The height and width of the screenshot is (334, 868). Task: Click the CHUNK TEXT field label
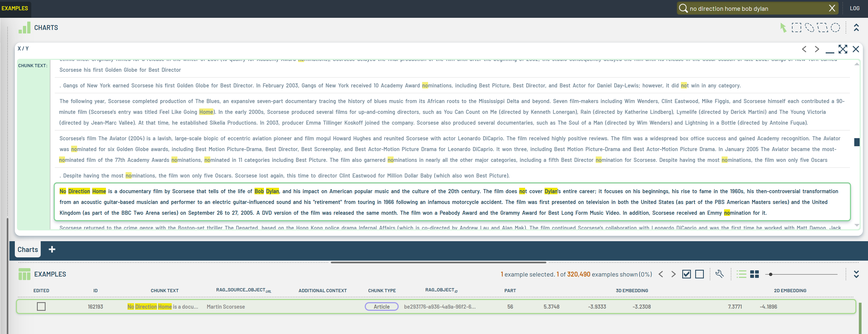pyautogui.click(x=33, y=66)
